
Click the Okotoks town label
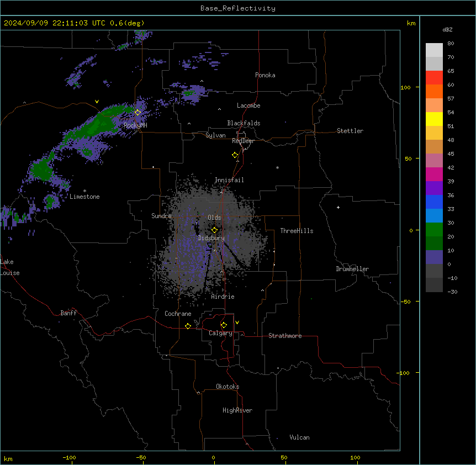pos(228,387)
